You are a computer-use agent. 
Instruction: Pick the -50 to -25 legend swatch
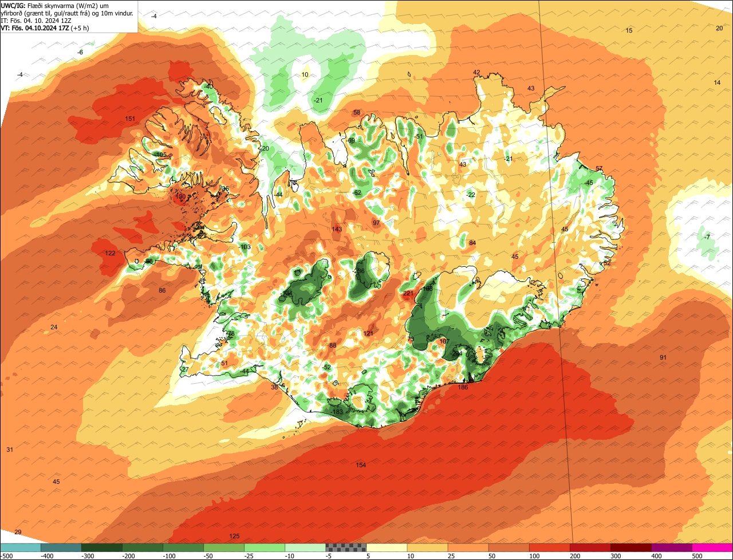coord(224,547)
